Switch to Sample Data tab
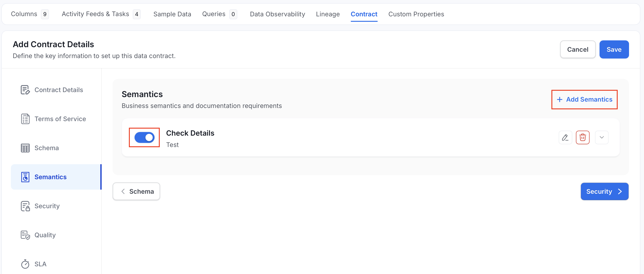 tap(172, 14)
